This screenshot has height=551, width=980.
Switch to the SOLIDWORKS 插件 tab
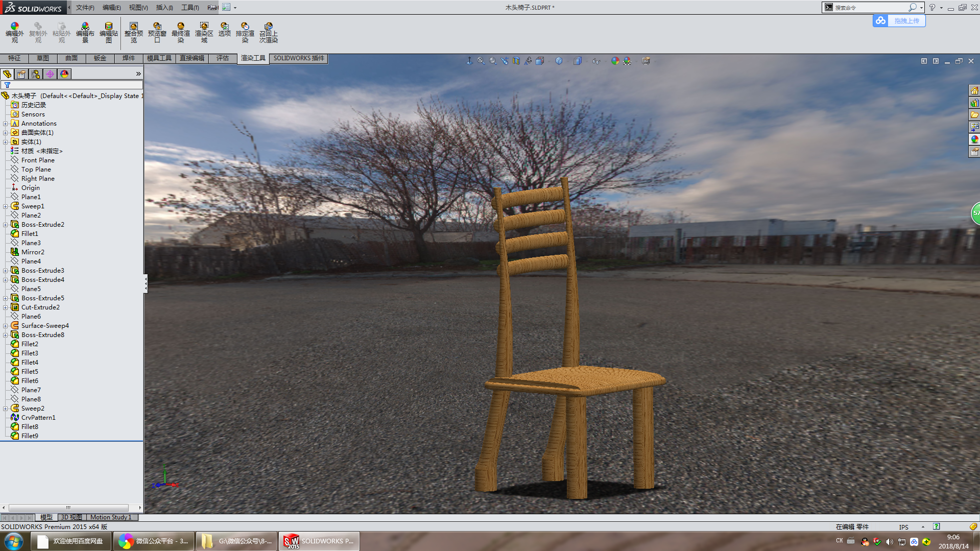(299, 58)
